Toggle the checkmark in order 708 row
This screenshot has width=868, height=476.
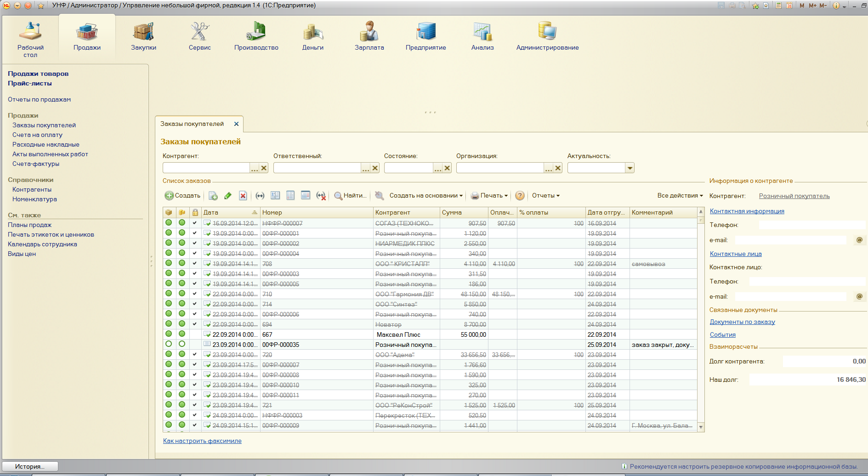(x=195, y=264)
